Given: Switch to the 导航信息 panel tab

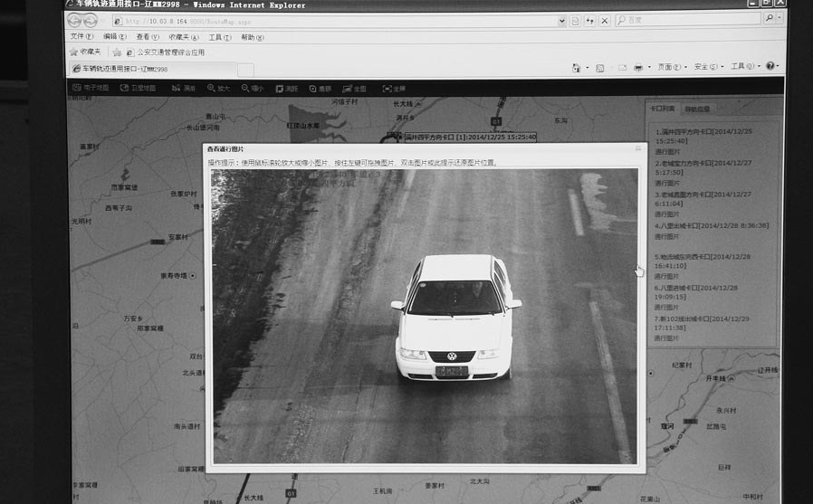Looking at the screenshot, I should click(x=697, y=109).
